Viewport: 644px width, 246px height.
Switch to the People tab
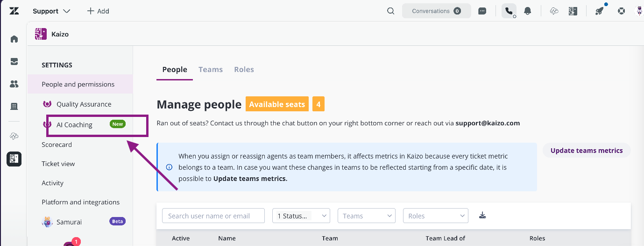pos(175,69)
